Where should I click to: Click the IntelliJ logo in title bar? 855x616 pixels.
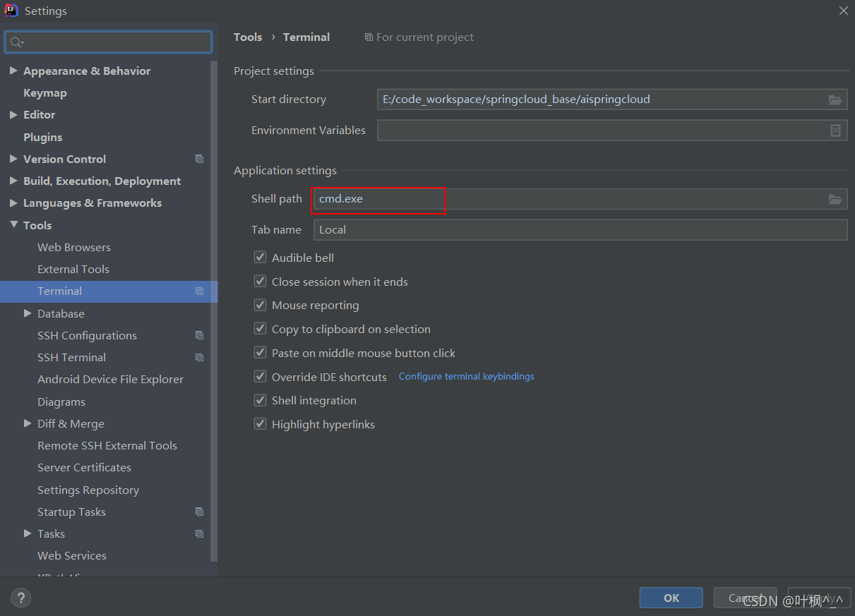(11, 11)
